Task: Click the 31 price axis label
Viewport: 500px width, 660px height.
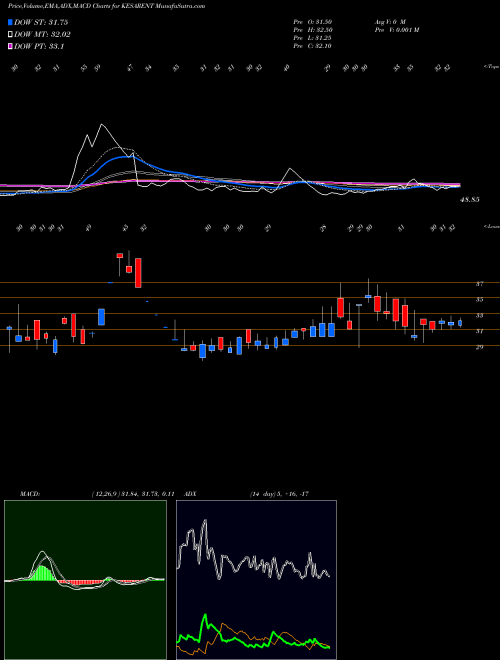Action: 479,331
